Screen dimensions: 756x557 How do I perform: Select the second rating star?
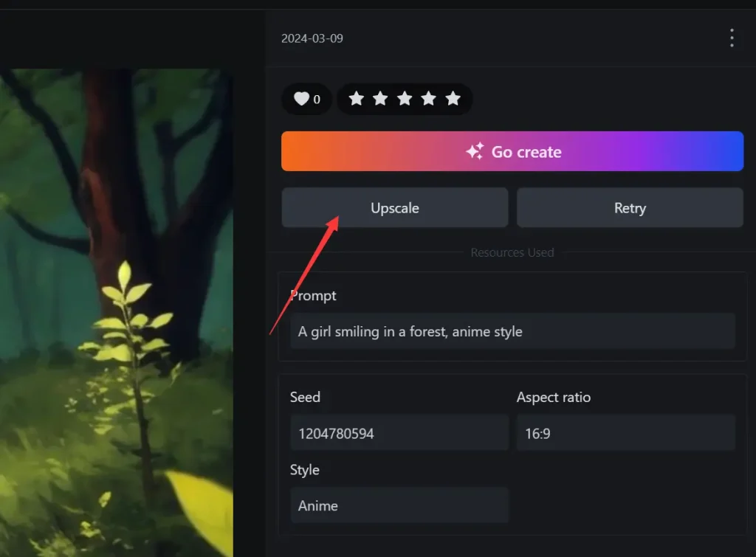[379, 99]
